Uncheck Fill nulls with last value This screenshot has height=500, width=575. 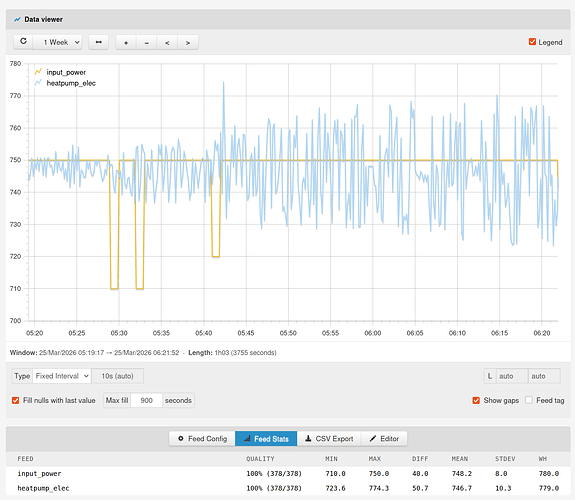[x=15, y=400]
